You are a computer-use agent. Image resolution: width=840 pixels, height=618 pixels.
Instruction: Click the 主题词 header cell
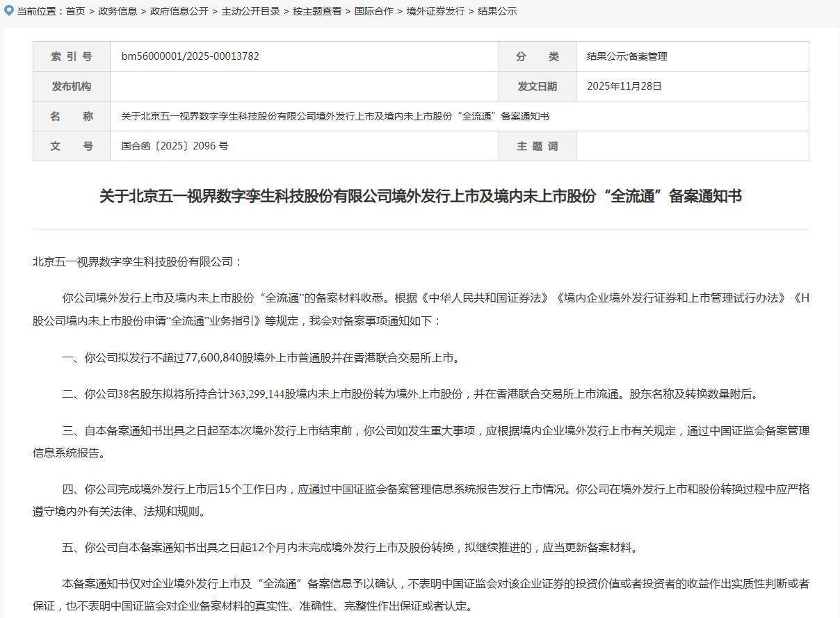coord(537,146)
